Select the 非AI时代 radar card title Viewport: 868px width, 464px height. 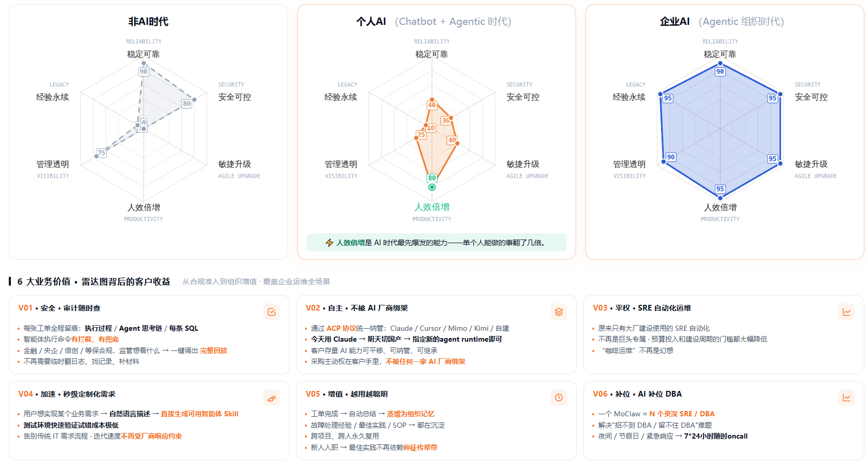tap(148, 21)
